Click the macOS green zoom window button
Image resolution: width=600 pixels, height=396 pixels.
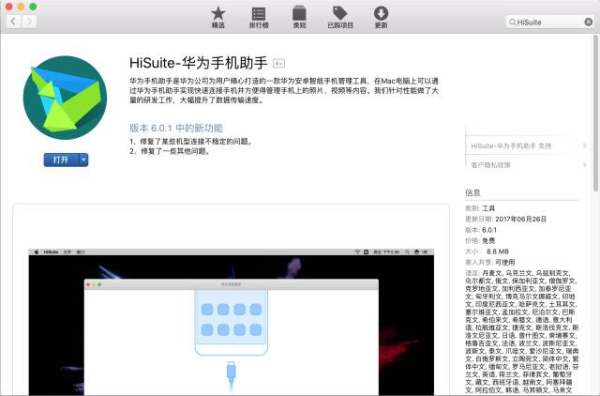tap(33, 7)
